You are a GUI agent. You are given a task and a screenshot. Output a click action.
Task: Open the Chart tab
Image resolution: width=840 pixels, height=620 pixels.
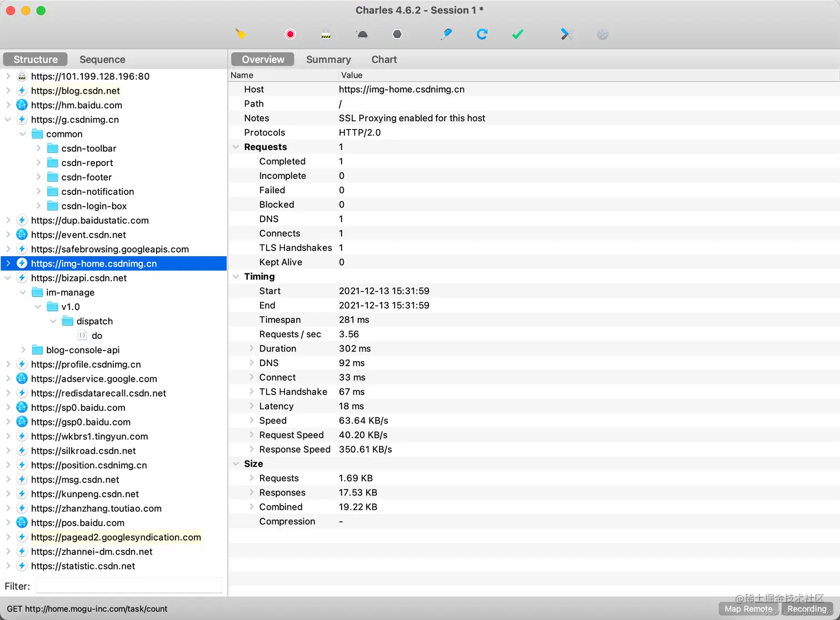[384, 59]
